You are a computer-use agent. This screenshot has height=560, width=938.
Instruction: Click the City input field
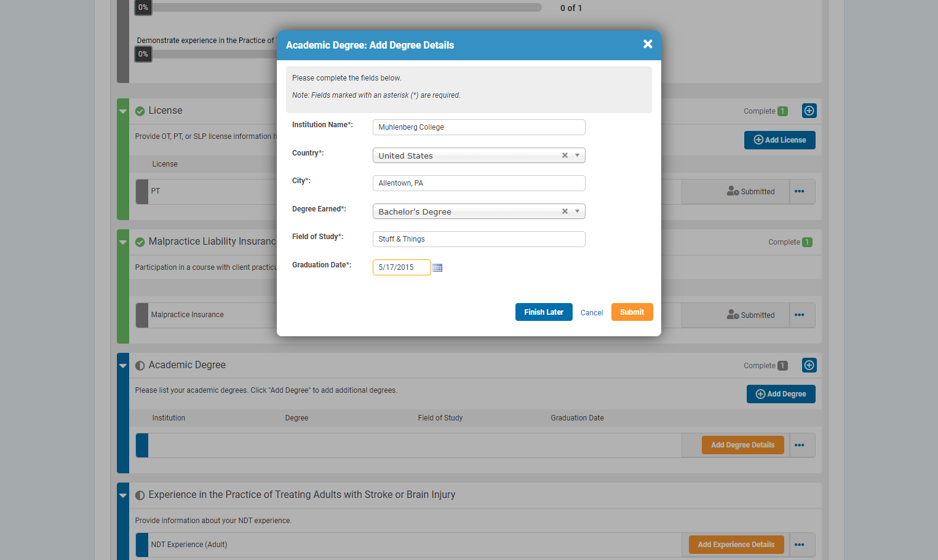[x=479, y=183]
